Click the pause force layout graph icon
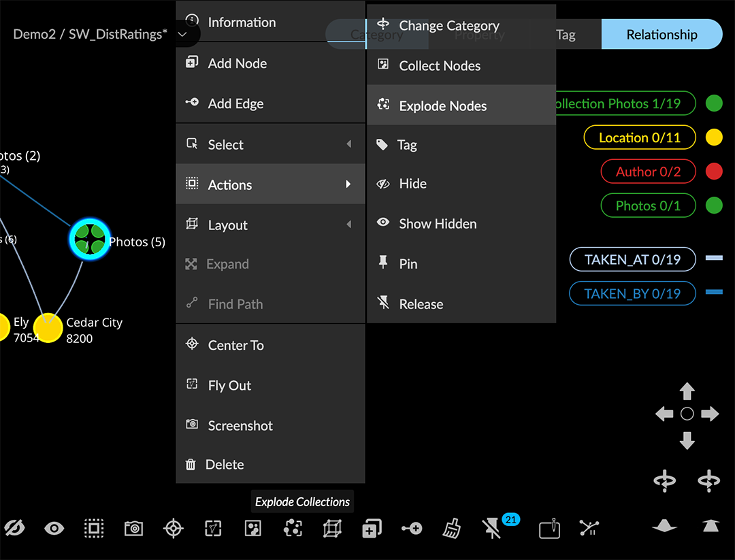735x560 pixels. (589, 528)
